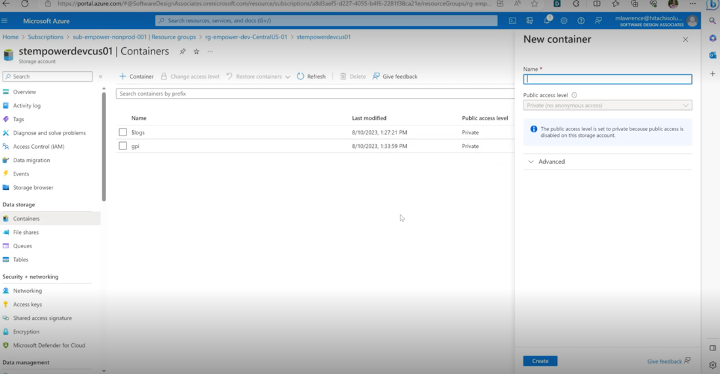Open Diagnose and solve problems

pyautogui.click(x=49, y=133)
